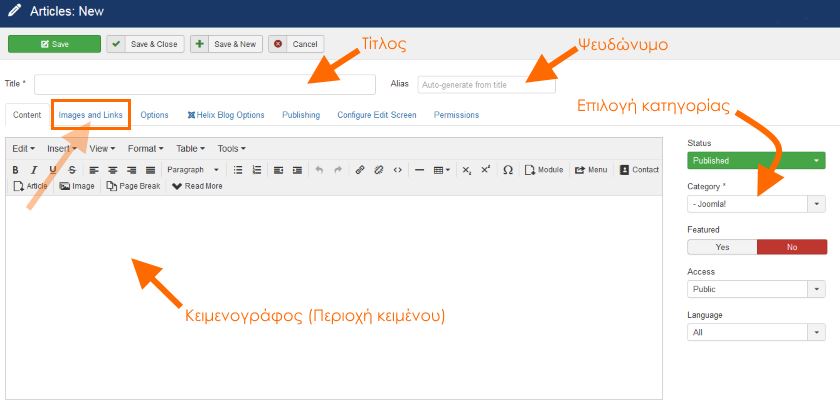Open the source code view
The height and width of the screenshot is (400, 840).
(x=397, y=170)
